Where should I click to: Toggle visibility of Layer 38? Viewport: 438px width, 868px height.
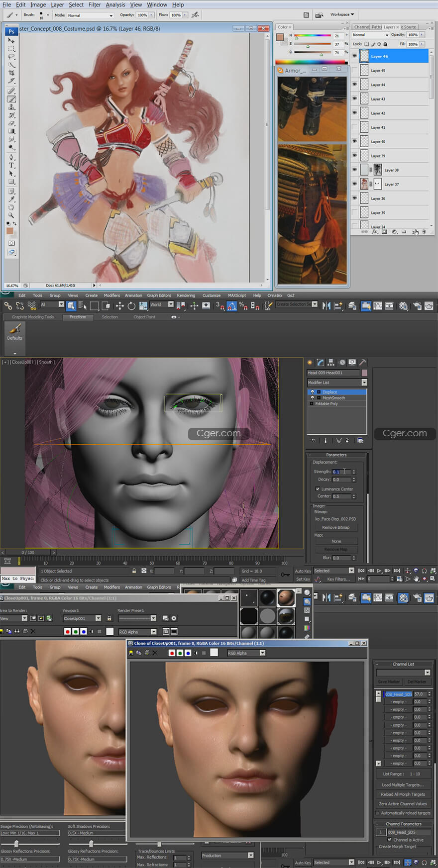pyautogui.click(x=354, y=170)
